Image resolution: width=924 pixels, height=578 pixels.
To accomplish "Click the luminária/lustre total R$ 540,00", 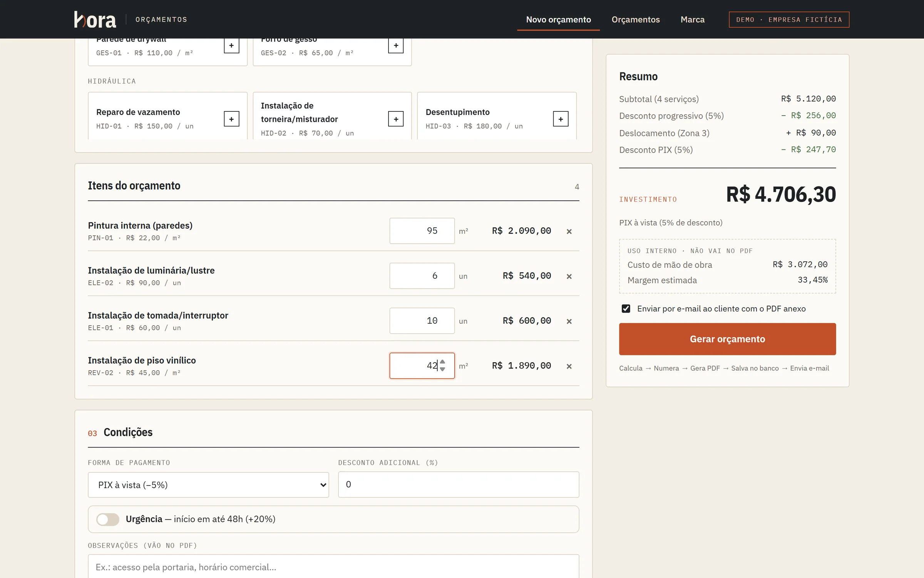I will pyautogui.click(x=527, y=276).
